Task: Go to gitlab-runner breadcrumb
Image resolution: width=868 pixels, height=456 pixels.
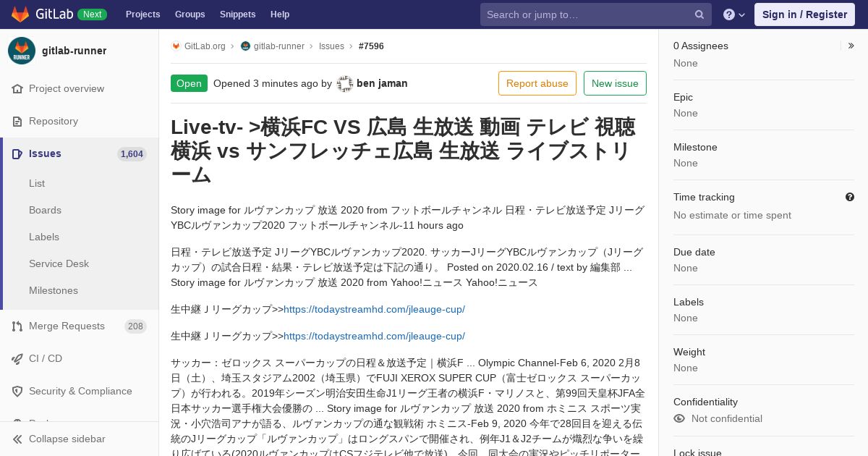Action: point(278,46)
